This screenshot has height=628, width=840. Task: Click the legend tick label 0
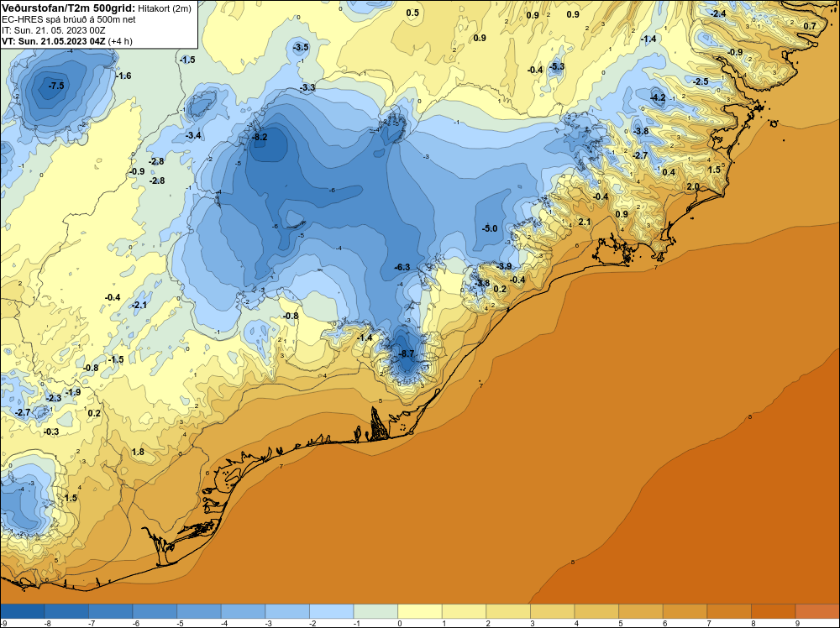[400, 623]
